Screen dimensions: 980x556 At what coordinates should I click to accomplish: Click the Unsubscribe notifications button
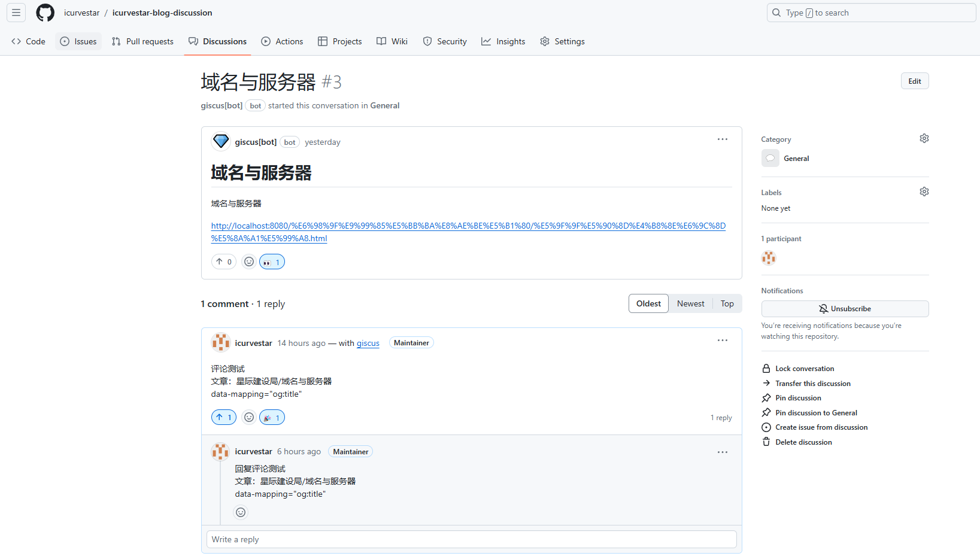click(x=844, y=309)
